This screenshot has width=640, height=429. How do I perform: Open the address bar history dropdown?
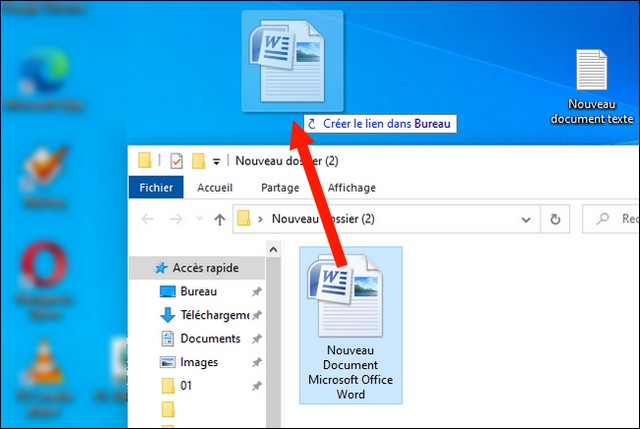pyautogui.click(x=526, y=220)
